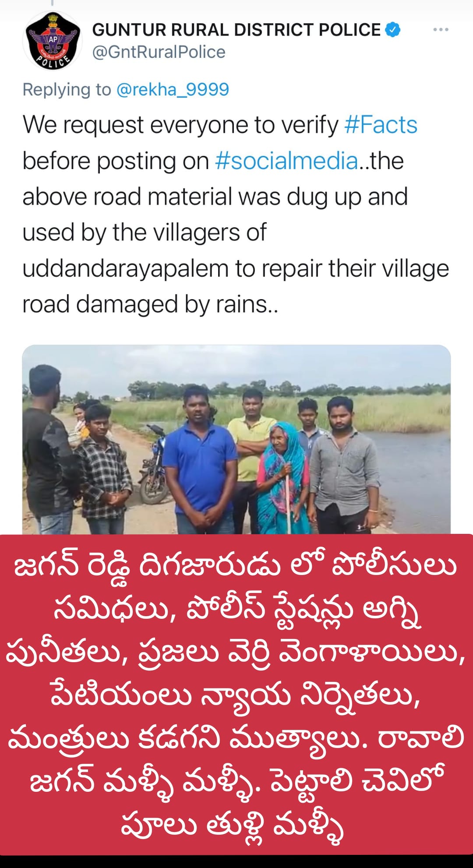473x868 pixels.
Task: Open the #socialmedia hashtag
Action: coord(286,161)
